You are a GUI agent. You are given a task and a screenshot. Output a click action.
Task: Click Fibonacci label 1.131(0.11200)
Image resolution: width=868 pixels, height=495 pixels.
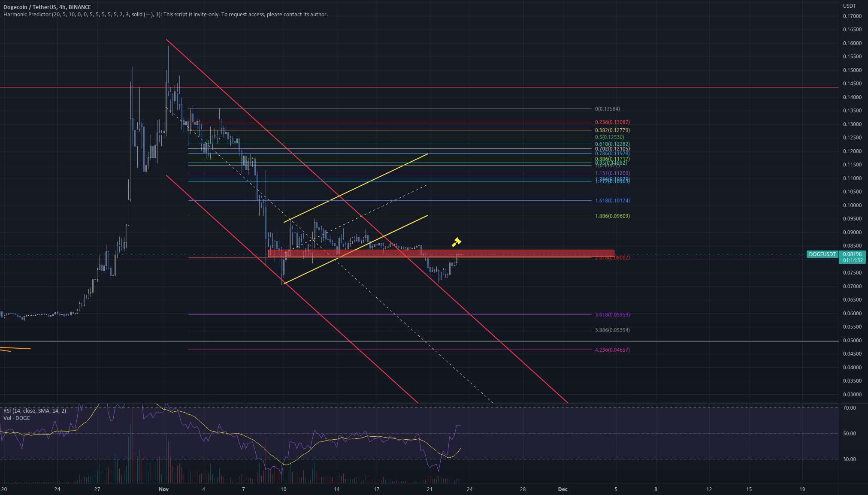[x=612, y=173]
